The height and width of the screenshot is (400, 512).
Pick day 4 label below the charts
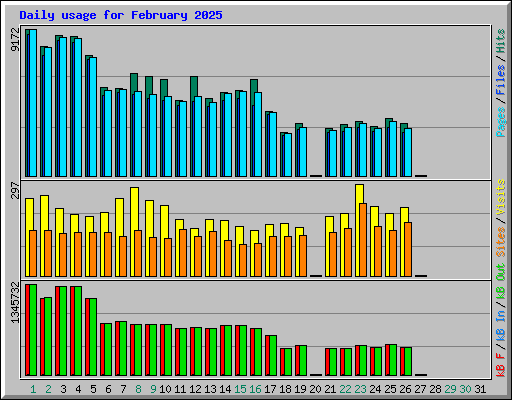pyautogui.click(x=78, y=389)
